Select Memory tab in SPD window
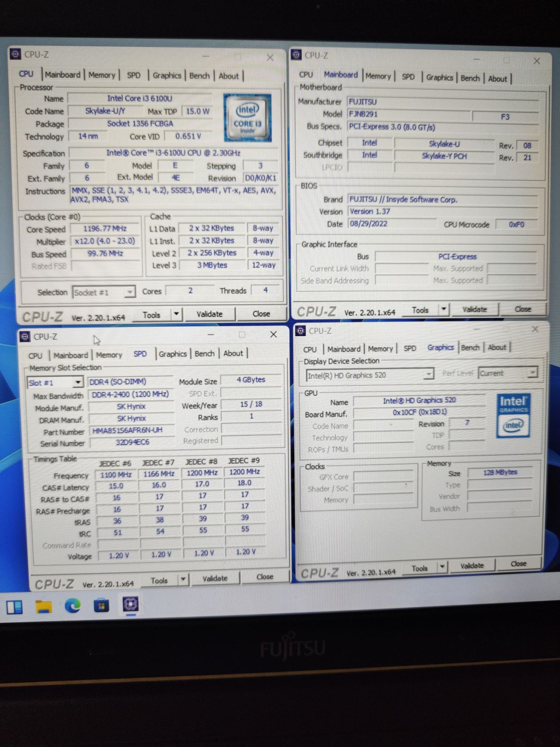Screen dimensions: 560x747 coord(109,355)
